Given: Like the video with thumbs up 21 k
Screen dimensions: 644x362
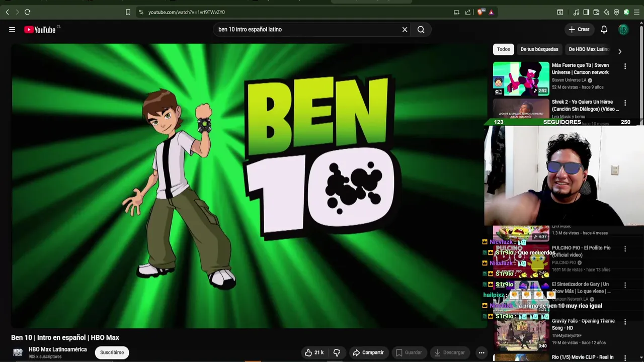Looking at the screenshot, I should (314, 352).
